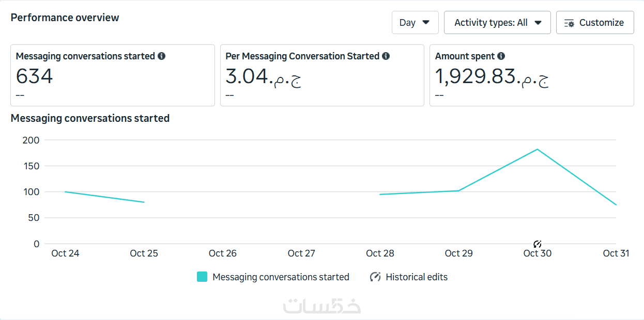The image size is (644, 320).
Task: Open the Day time-granularity dropdown
Action: (415, 23)
